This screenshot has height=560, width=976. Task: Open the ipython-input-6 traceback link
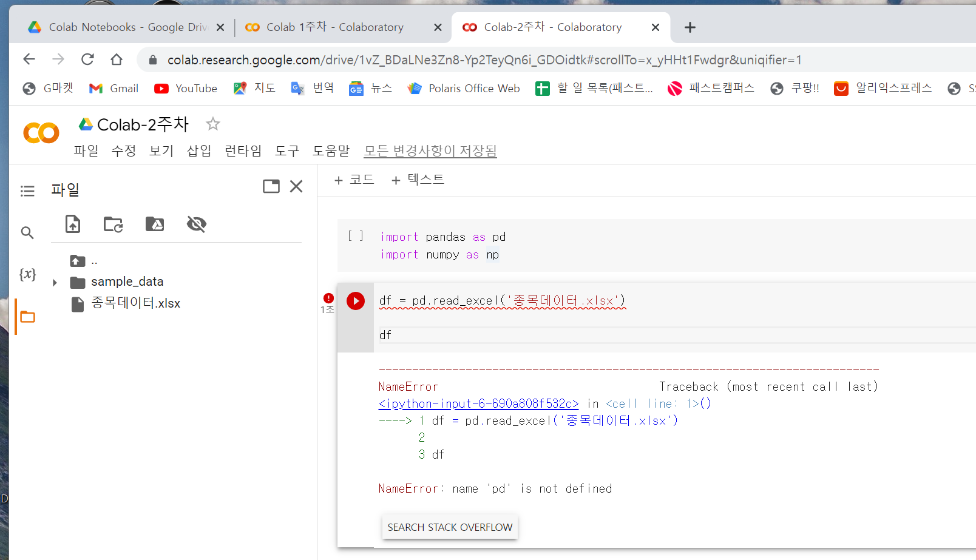pyautogui.click(x=478, y=403)
